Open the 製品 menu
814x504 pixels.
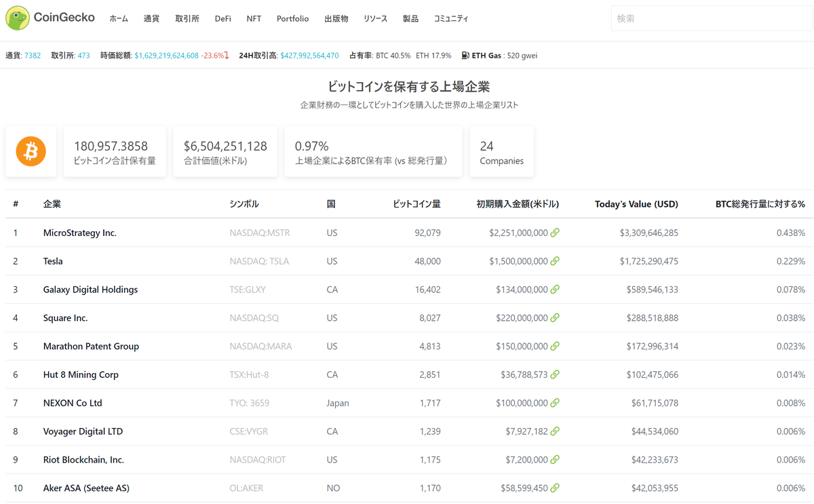click(410, 19)
